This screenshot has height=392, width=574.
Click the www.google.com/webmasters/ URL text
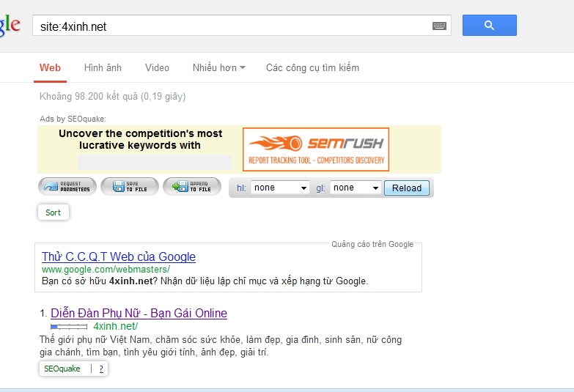(x=106, y=270)
